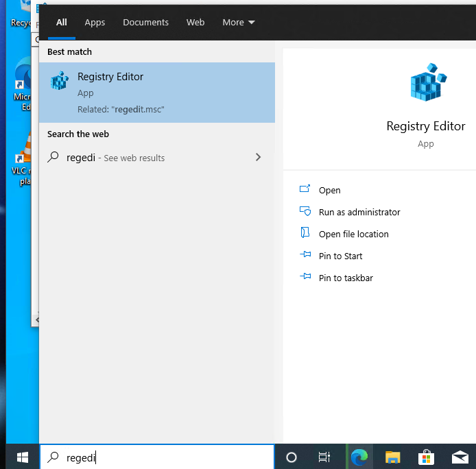Choose Run as administrator
The image size is (476, 469).
click(359, 212)
